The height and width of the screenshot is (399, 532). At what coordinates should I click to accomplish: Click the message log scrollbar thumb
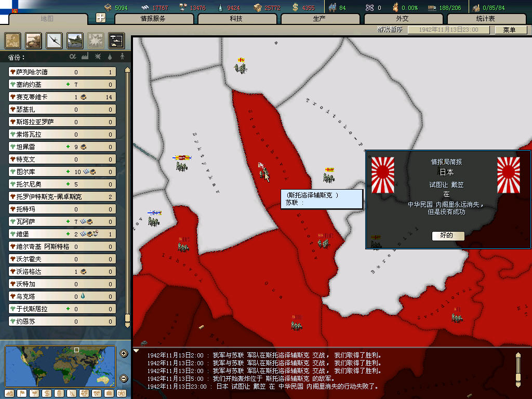pos(518,378)
